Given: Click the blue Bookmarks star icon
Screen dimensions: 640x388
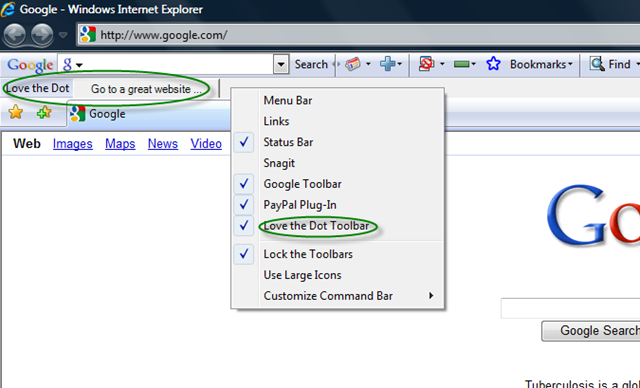Looking at the screenshot, I should click(493, 64).
